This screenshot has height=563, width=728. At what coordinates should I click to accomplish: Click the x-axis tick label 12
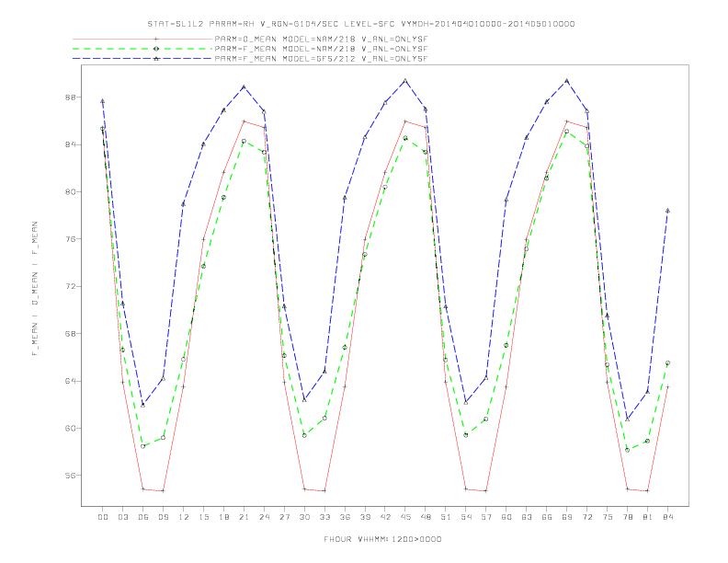[184, 517]
